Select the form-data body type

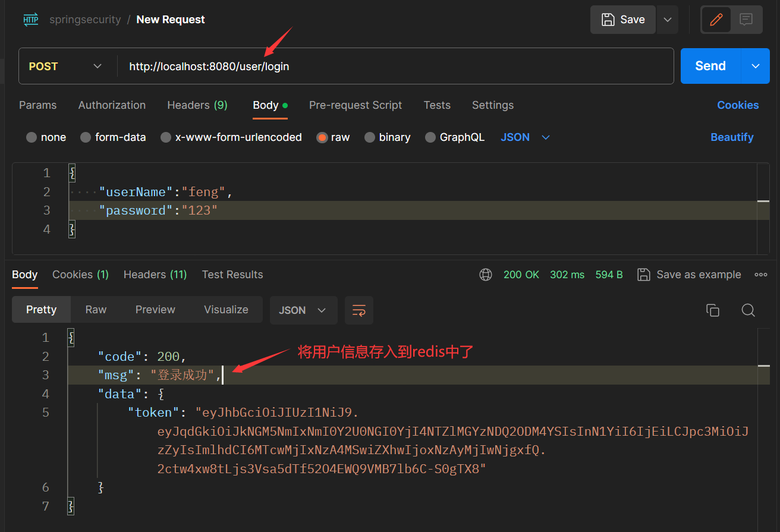113,137
